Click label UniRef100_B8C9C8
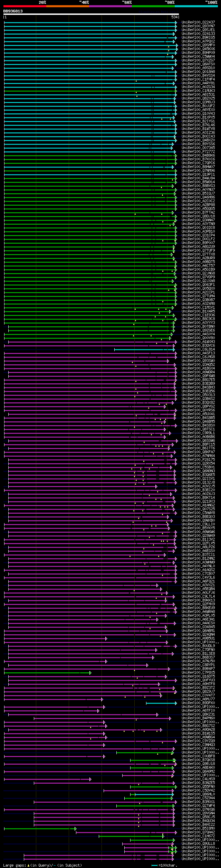The image size is (221, 868). (x=198, y=319)
